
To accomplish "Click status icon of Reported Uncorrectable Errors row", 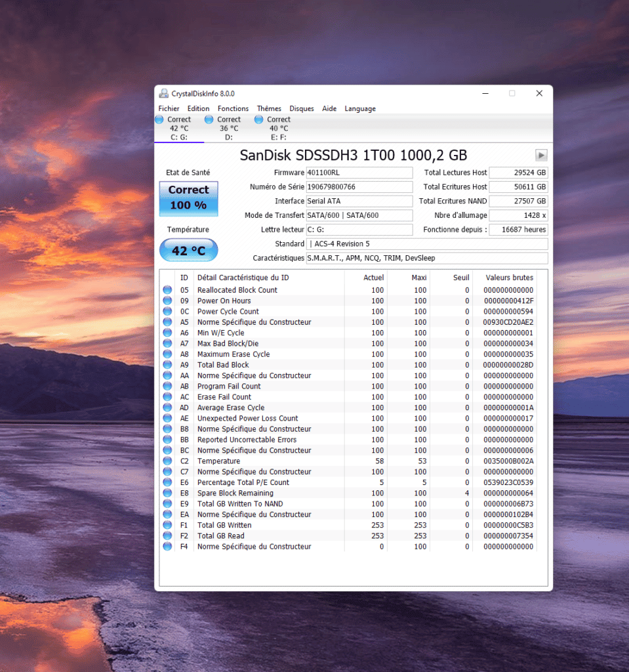I will [x=167, y=440].
